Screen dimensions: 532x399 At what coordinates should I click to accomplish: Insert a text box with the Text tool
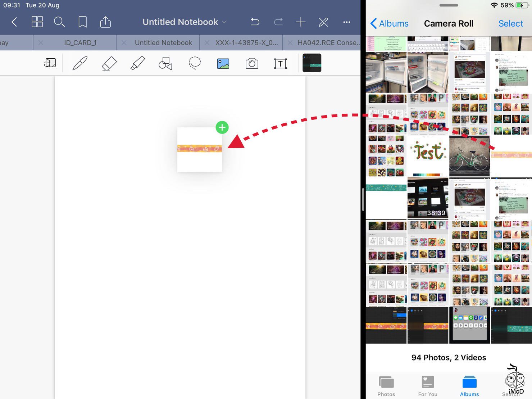280,63
